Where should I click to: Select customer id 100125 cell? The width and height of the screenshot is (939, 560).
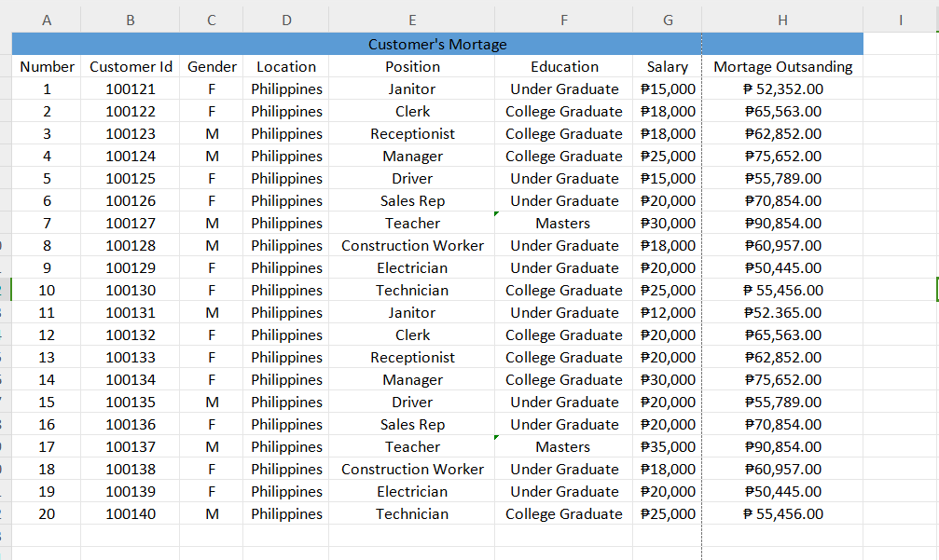point(131,178)
